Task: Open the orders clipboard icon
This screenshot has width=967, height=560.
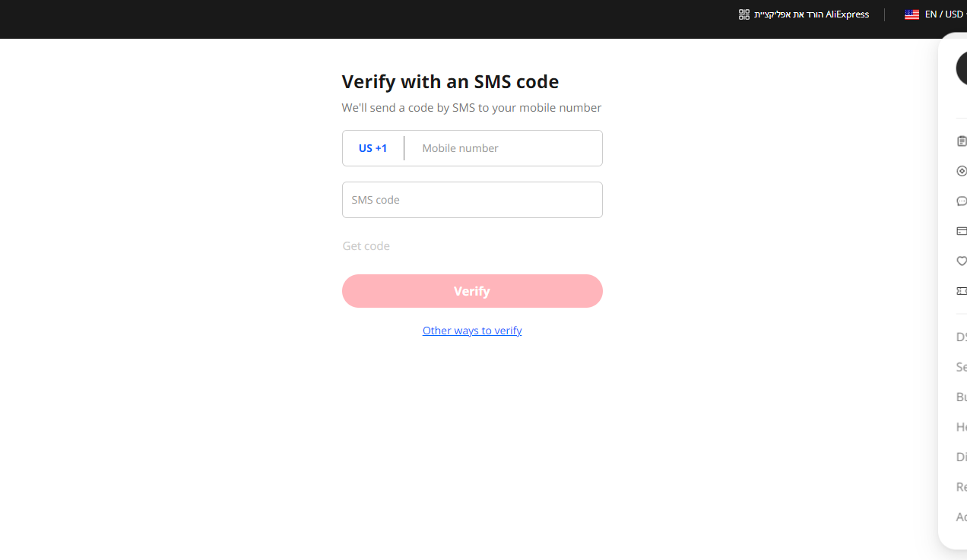Action: tap(962, 141)
